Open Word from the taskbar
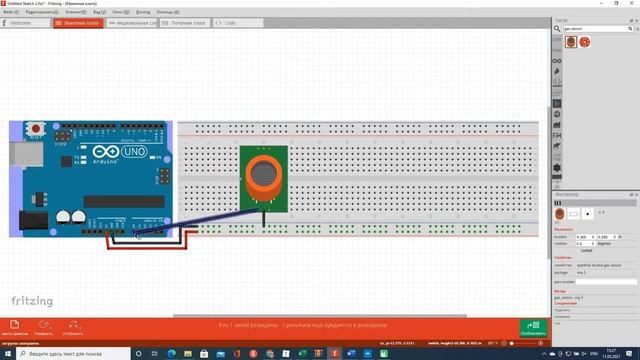Image resolution: width=640 pixels, height=360 pixels. 351,353
